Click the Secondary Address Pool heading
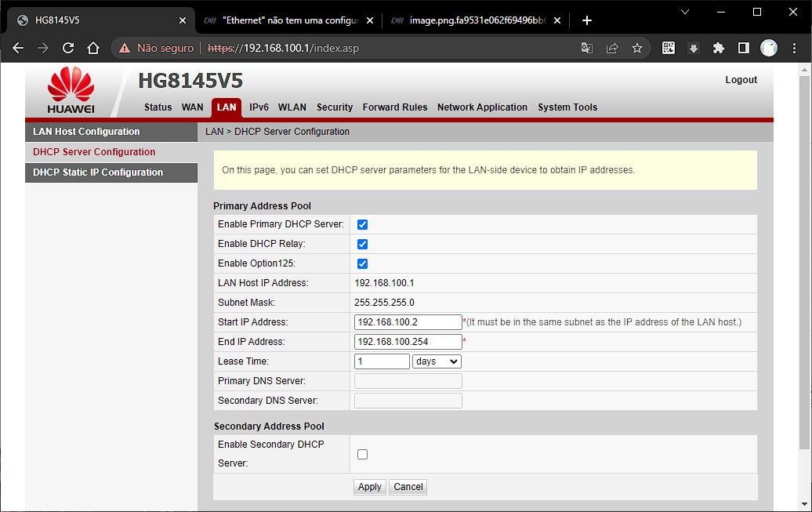Screen dimensions: 812x512 pyautogui.click(x=269, y=426)
